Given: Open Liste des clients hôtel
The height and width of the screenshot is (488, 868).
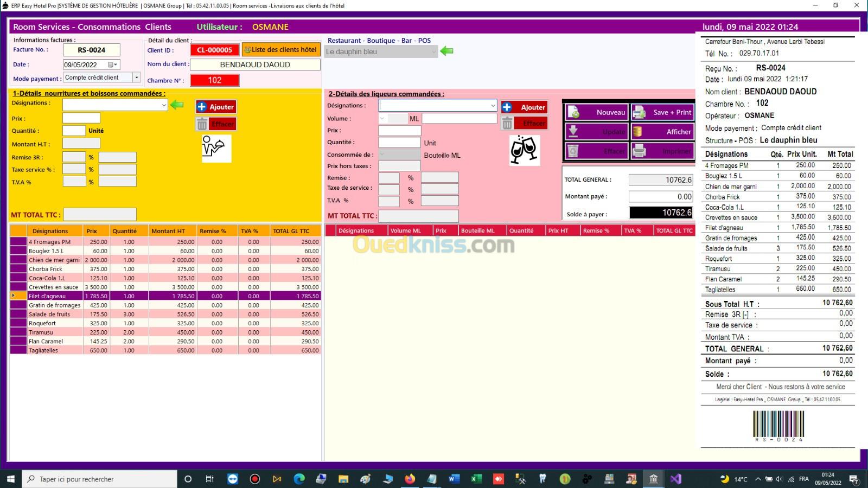Looking at the screenshot, I should [280, 49].
